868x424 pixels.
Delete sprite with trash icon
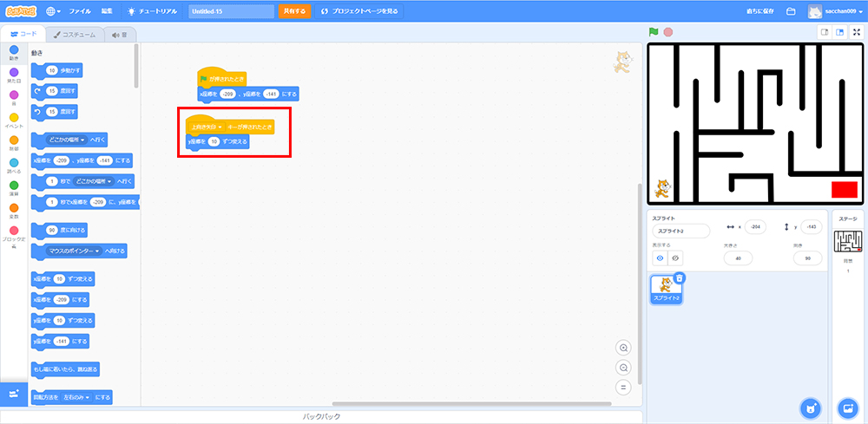point(680,277)
